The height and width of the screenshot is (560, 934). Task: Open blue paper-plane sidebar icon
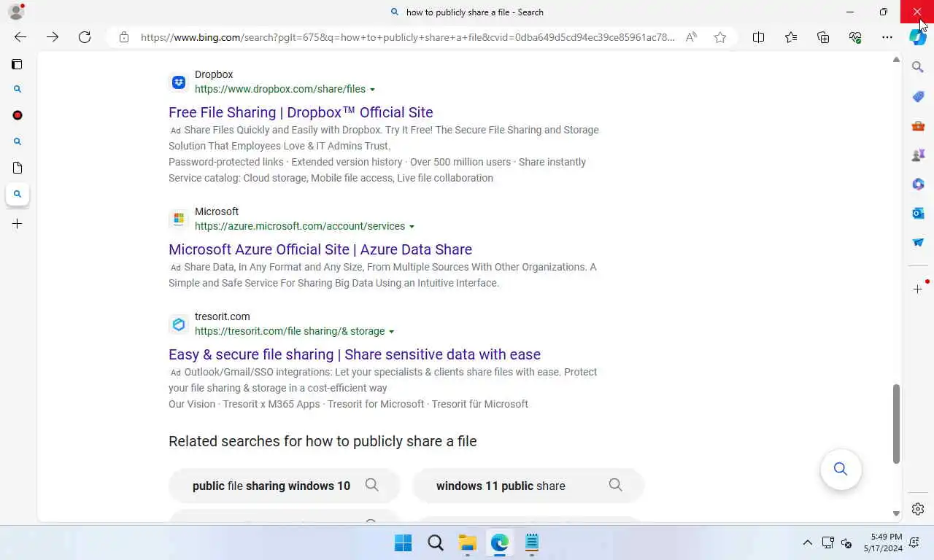tap(918, 242)
